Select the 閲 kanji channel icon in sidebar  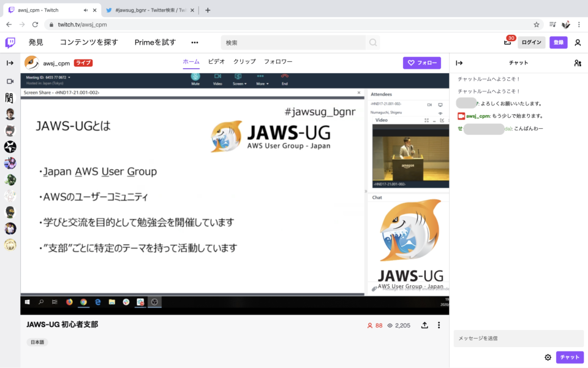[10, 98]
